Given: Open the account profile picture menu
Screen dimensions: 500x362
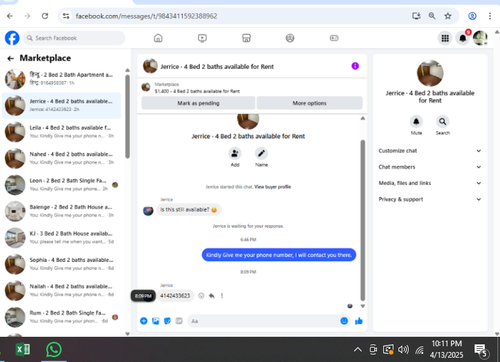Looking at the screenshot, I should (x=480, y=38).
